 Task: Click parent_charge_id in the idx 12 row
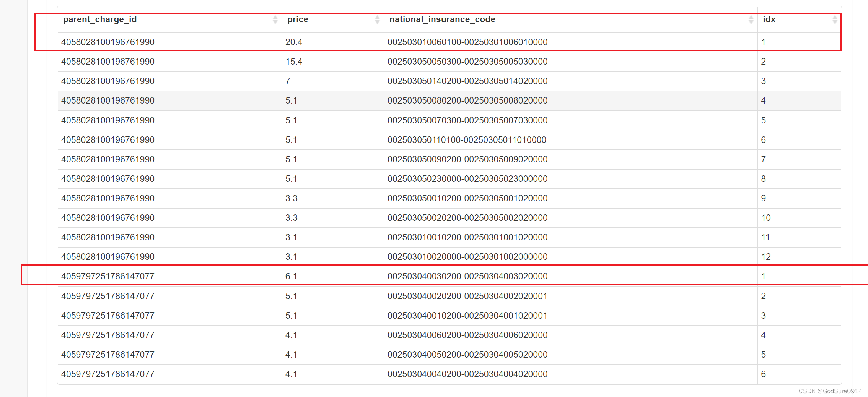tap(108, 257)
